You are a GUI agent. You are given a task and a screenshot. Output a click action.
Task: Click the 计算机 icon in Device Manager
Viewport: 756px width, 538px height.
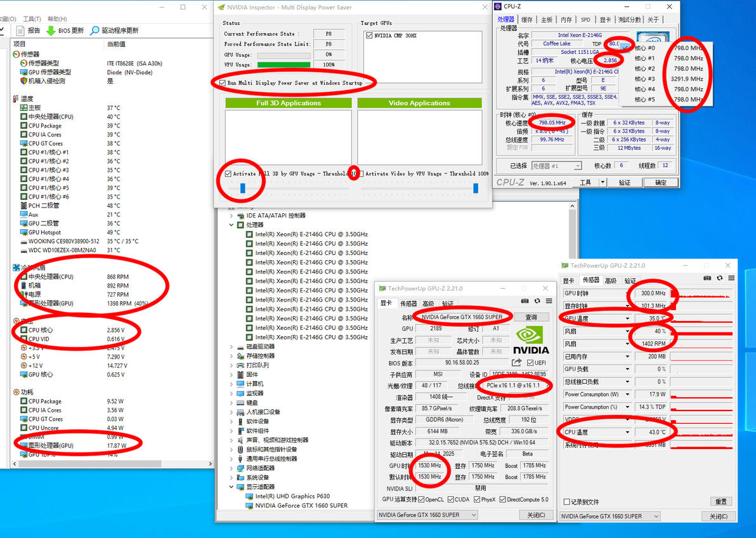[x=240, y=384]
